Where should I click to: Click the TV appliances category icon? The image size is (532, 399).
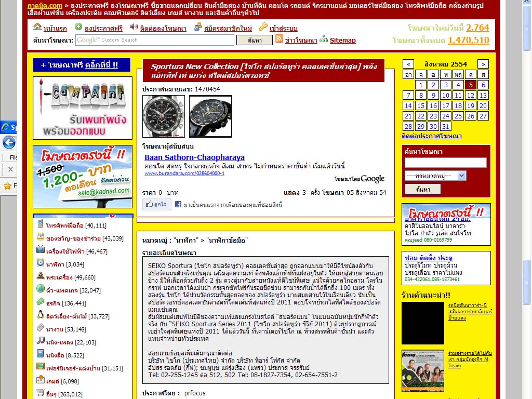tap(41, 250)
